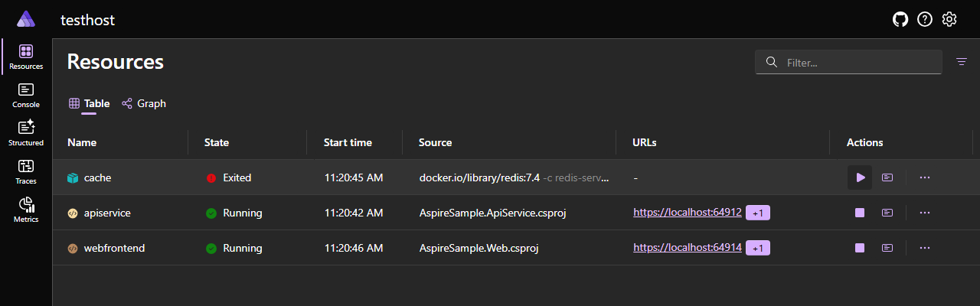View console logs for webfrontend
Image resolution: width=980 pixels, height=306 pixels.
click(x=887, y=248)
